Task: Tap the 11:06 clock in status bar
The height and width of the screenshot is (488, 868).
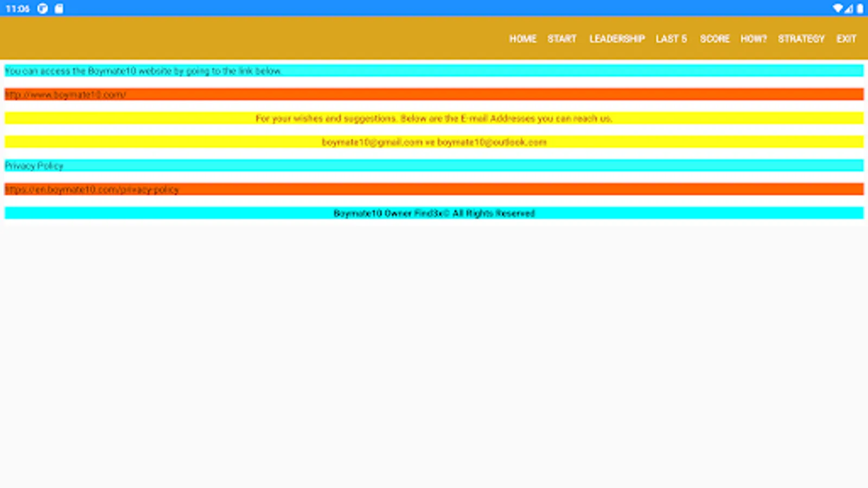Action: [x=17, y=8]
